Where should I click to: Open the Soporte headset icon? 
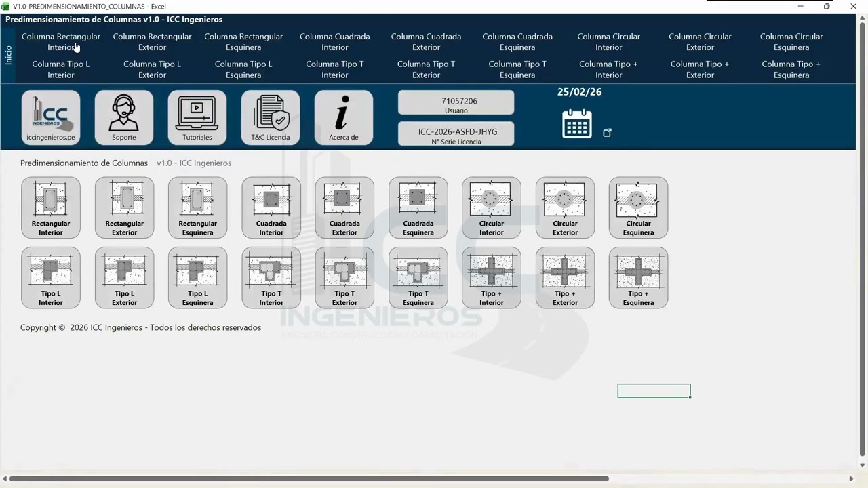tap(124, 118)
